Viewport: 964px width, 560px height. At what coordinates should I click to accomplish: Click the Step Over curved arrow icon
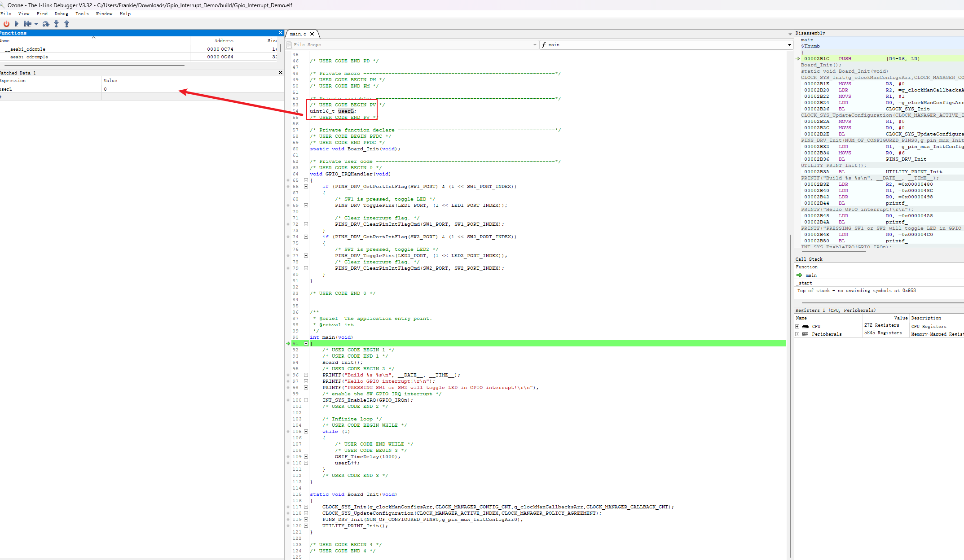[x=46, y=24]
